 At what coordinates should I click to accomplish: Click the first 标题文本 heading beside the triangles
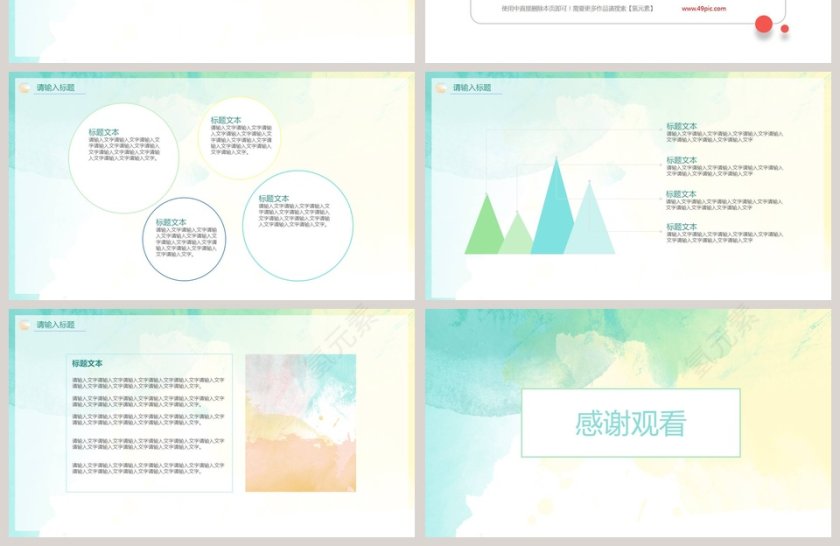click(682, 126)
